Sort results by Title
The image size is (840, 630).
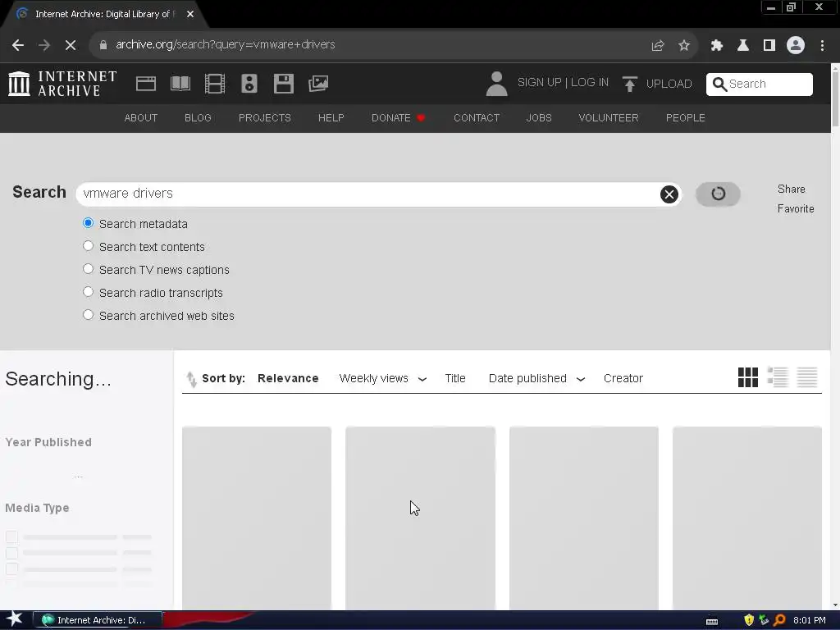455,379
